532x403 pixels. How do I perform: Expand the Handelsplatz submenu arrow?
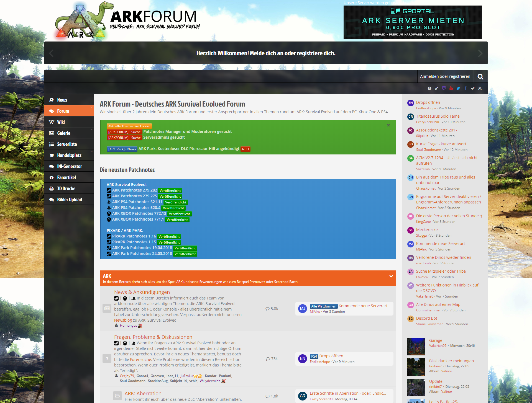point(91,151)
